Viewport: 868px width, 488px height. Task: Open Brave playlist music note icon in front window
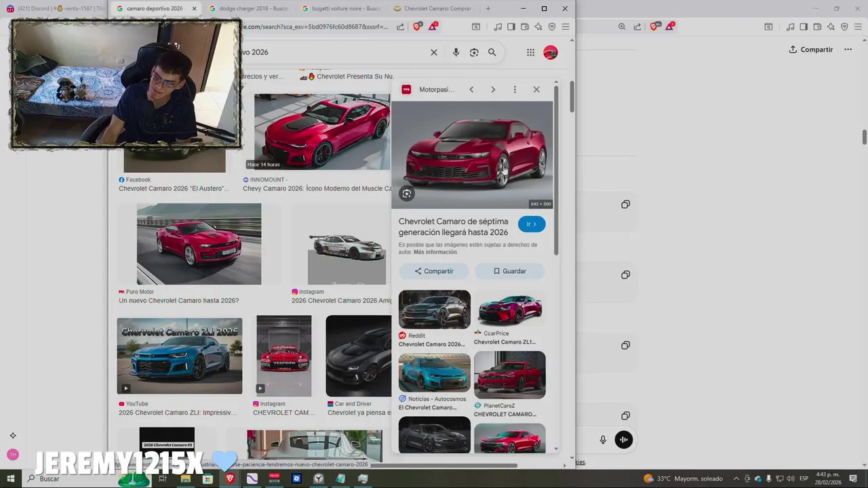[x=498, y=26]
